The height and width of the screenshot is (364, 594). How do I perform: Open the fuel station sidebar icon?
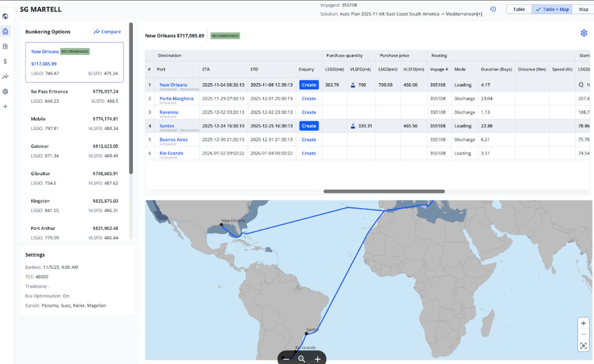click(x=5, y=46)
